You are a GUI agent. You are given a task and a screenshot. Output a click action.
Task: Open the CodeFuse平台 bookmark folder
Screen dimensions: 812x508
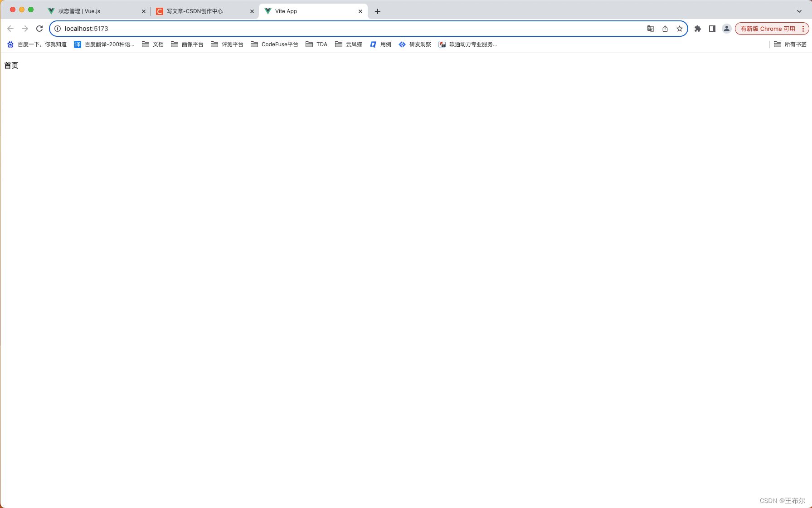coord(275,44)
